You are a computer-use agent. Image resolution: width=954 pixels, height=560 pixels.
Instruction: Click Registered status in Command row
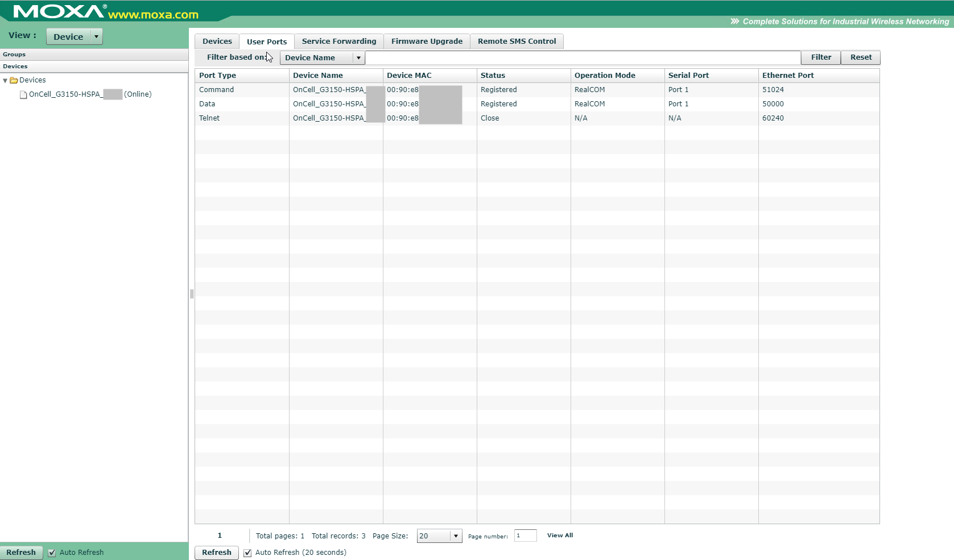tap(499, 90)
